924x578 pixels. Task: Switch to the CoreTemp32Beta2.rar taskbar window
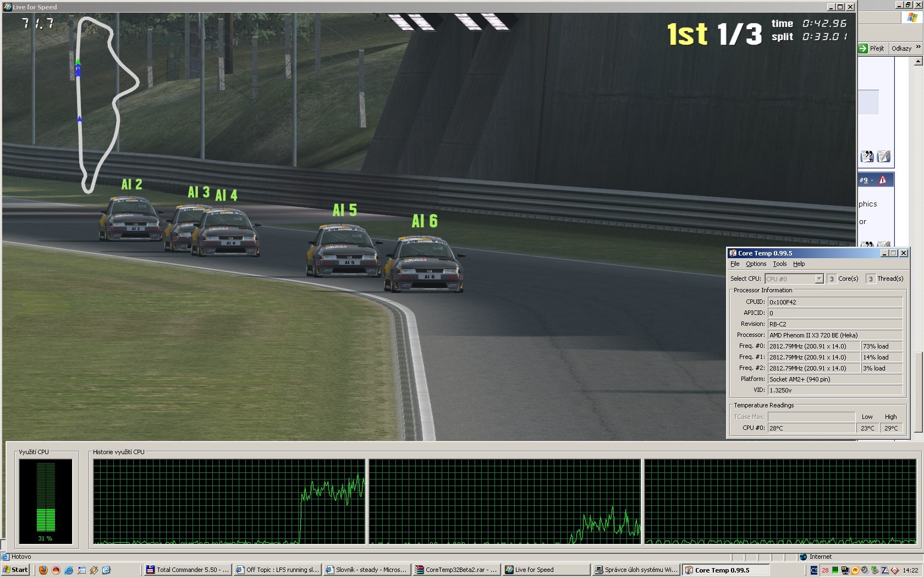pos(457,570)
